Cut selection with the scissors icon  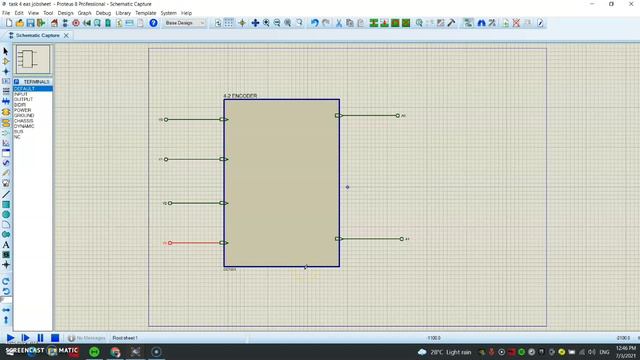[x=338, y=23]
